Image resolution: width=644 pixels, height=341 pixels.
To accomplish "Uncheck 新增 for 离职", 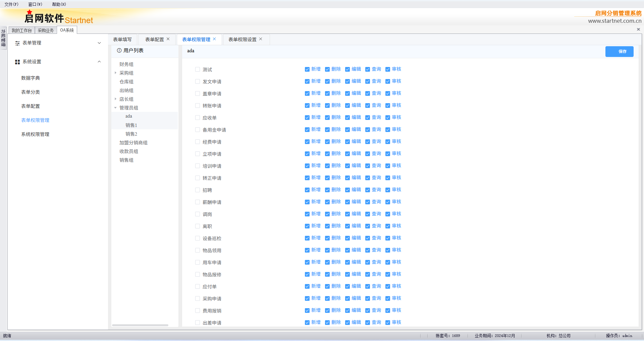I will 307,226.
